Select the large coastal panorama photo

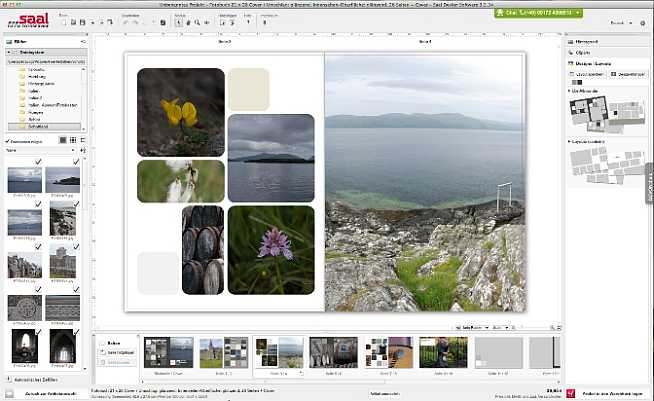(x=425, y=182)
